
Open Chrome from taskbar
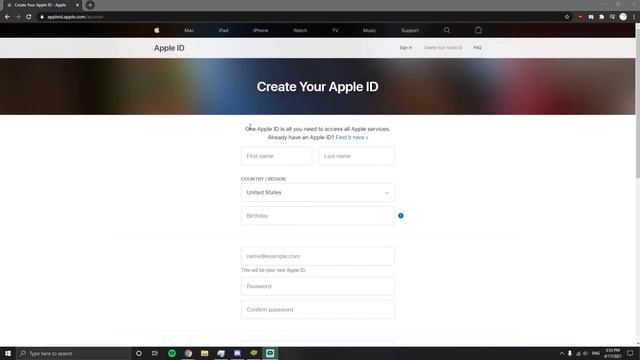coord(188,353)
